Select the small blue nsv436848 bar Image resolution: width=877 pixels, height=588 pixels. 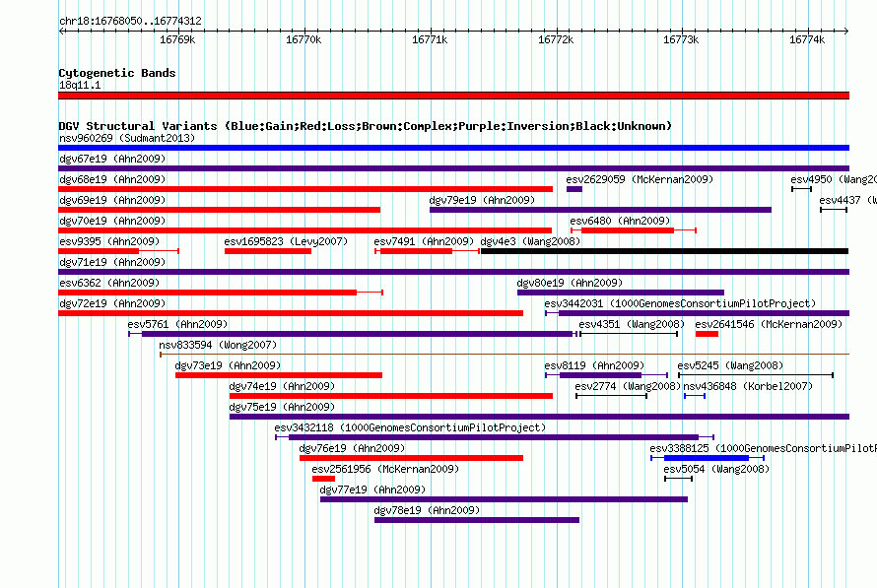[x=695, y=396]
